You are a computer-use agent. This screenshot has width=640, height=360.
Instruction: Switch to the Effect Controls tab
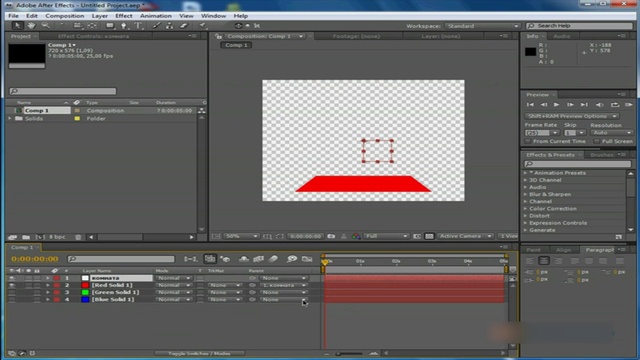click(x=93, y=36)
